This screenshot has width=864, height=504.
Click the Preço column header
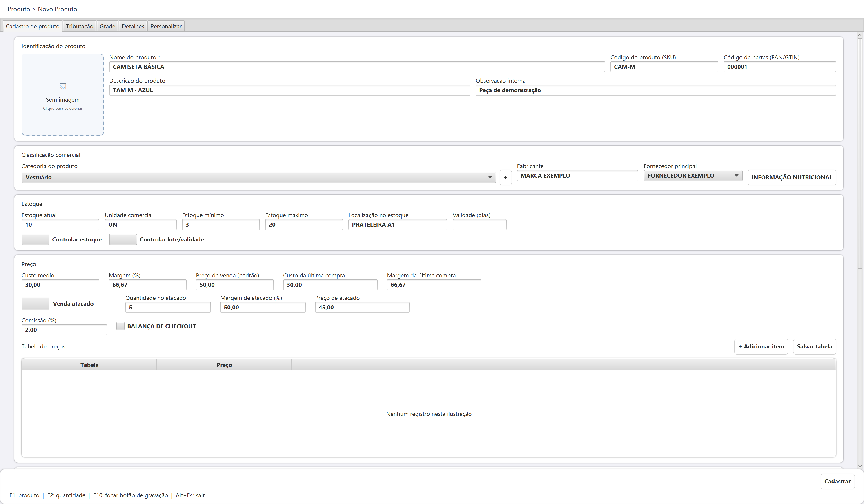click(224, 365)
